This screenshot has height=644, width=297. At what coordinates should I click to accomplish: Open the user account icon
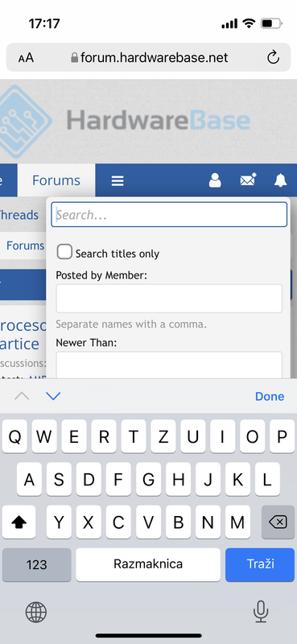click(215, 180)
